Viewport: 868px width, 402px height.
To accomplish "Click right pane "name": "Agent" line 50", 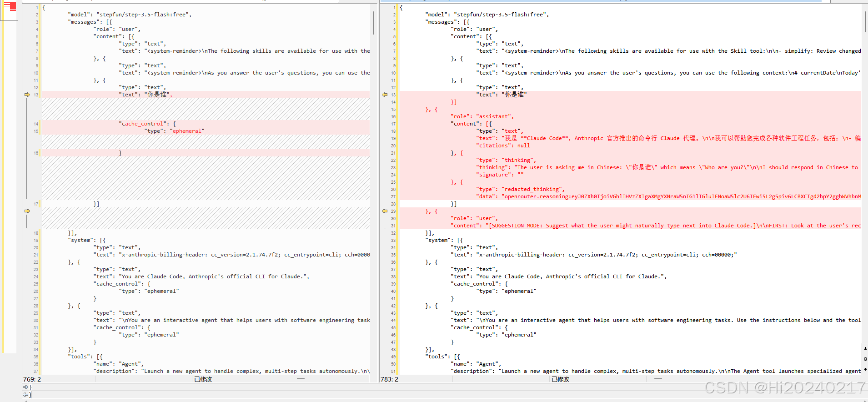I will 476,364.
